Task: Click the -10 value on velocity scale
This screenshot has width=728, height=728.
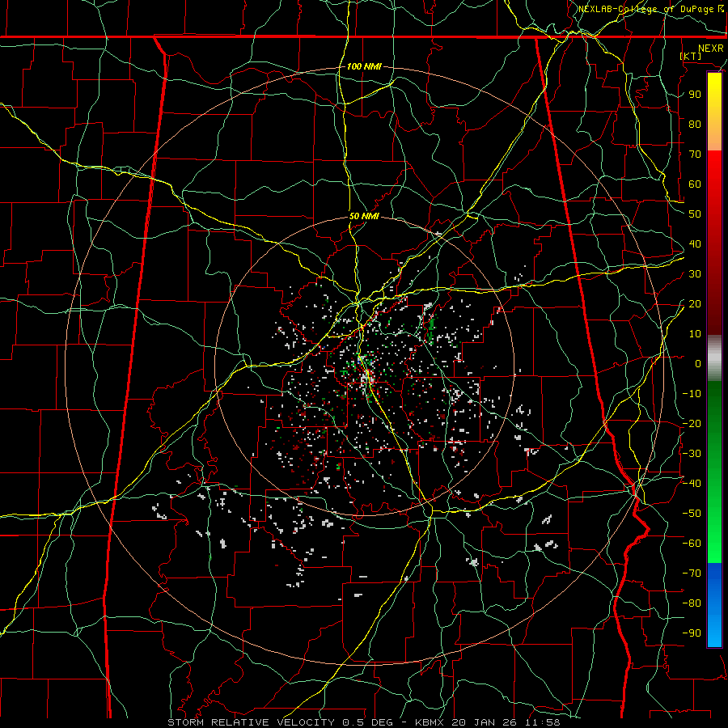Action: click(x=692, y=394)
